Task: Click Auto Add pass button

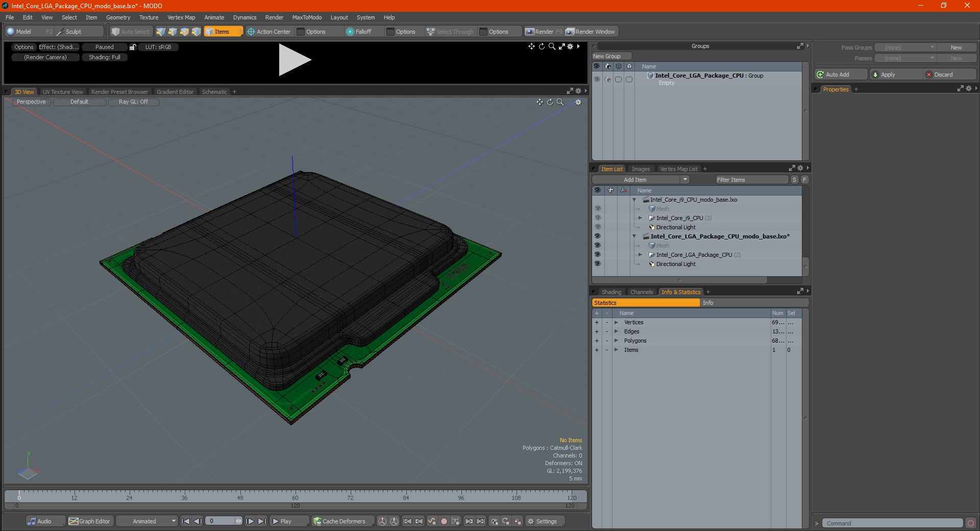Action: pyautogui.click(x=841, y=75)
